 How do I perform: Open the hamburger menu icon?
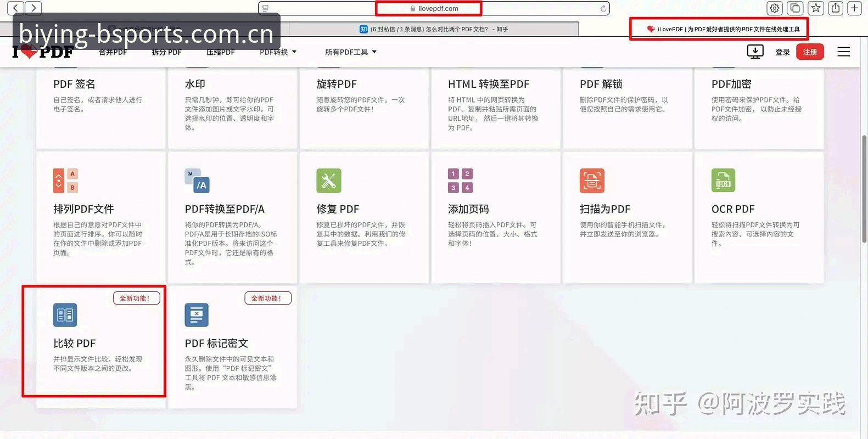pyautogui.click(x=843, y=52)
